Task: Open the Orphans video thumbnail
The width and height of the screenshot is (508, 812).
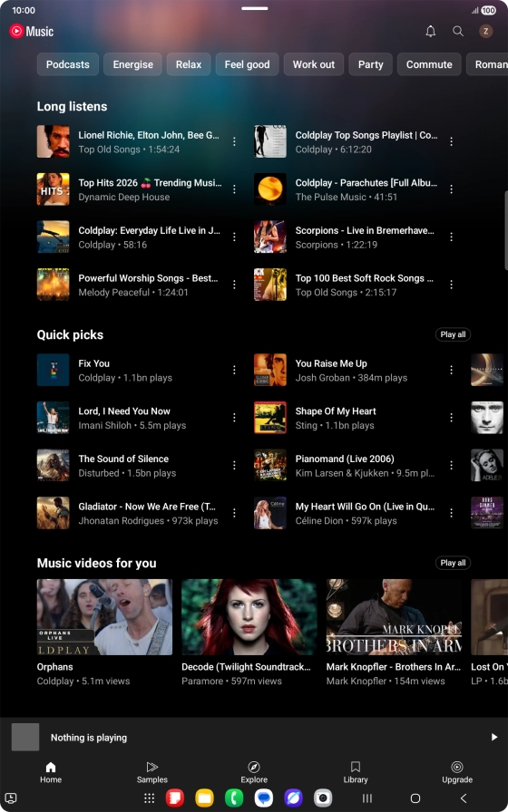Action: point(104,617)
